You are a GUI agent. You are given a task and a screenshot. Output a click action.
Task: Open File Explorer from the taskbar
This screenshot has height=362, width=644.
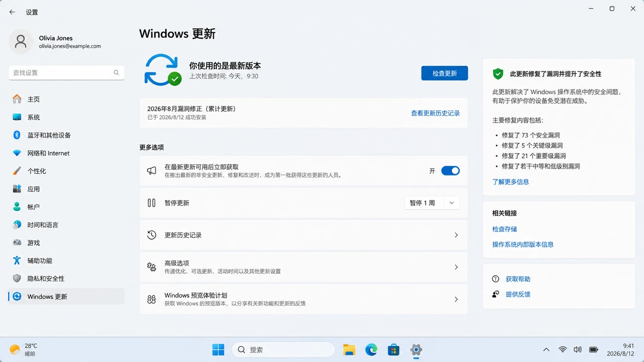(349, 349)
